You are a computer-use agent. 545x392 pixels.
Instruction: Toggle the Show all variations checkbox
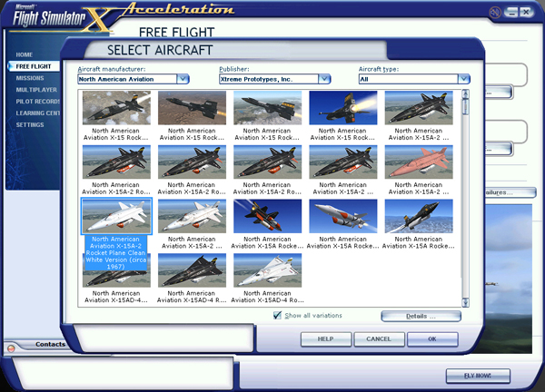(x=277, y=315)
